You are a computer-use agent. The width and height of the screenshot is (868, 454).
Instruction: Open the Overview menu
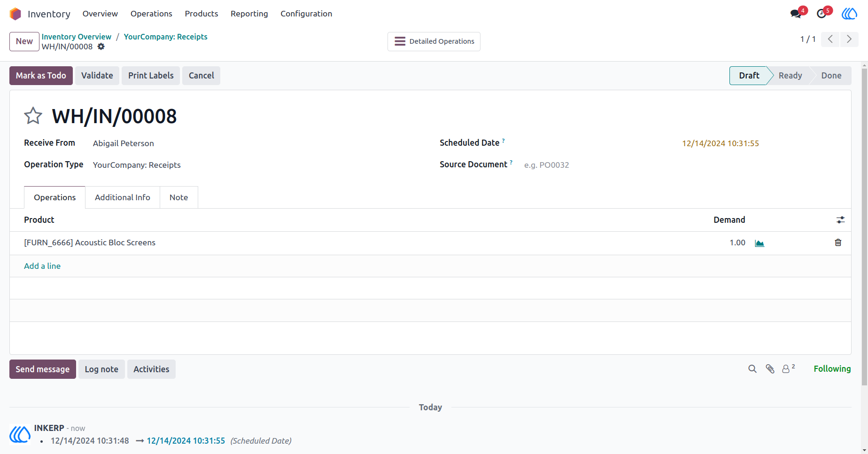click(100, 14)
